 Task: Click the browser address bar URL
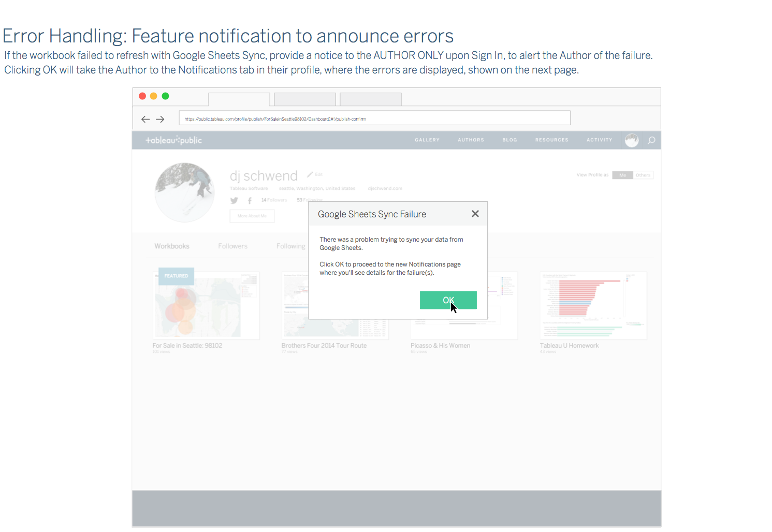[374, 119]
